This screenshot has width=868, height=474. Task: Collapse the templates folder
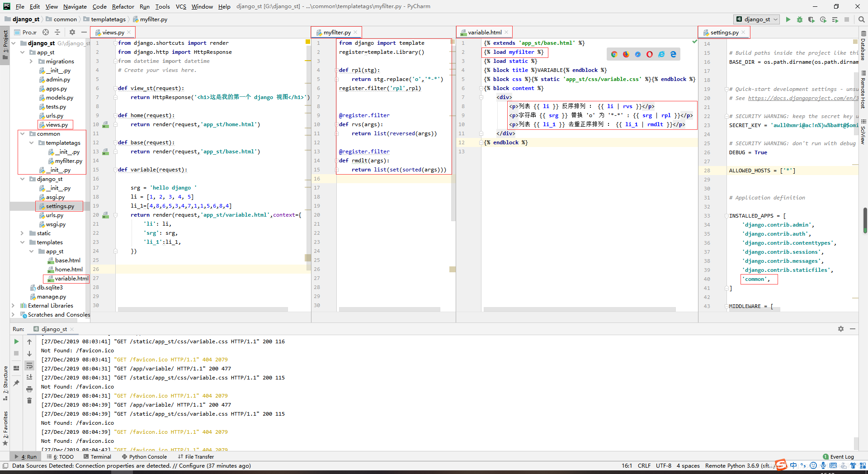click(x=22, y=242)
